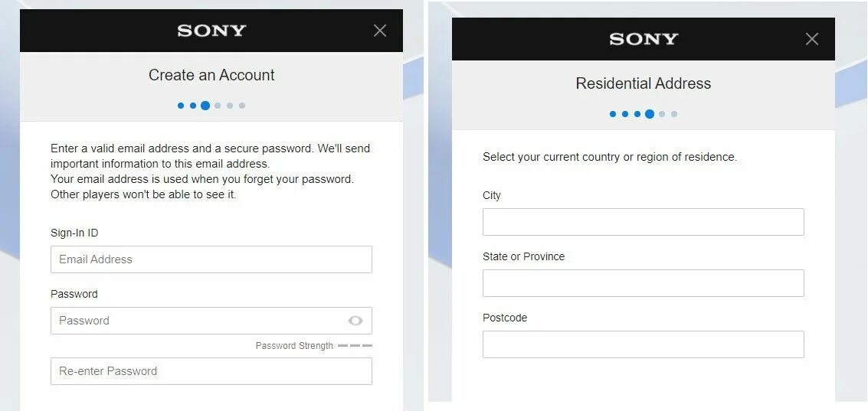This screenshot has height=411, width=868.
Task: Click the Postcode input box
Action: pos(644,344)
